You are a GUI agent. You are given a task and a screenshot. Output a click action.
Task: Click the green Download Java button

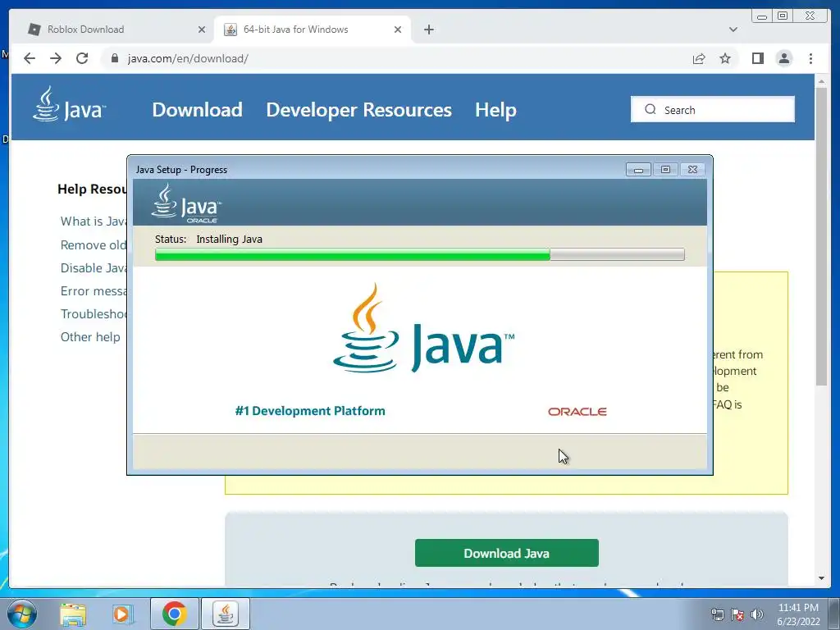506,553
